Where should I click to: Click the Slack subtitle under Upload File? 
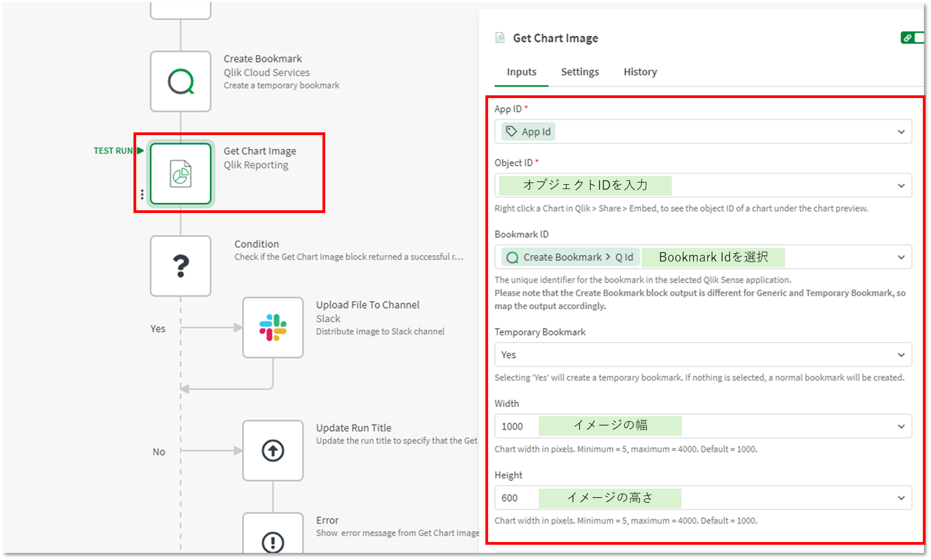[x=328, y=319]
